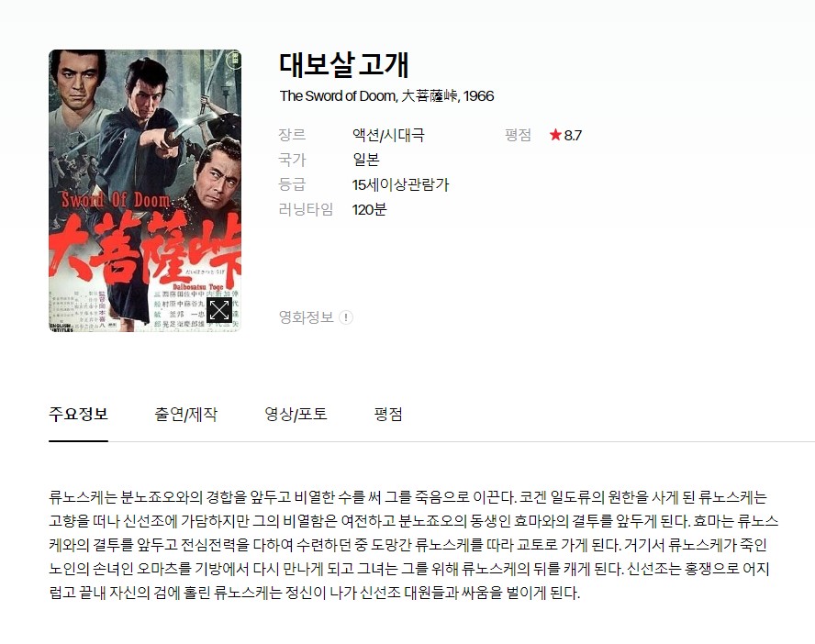Open the 주요정보 tab
Viewport: 815px width, 644px height.
pos(79,414)
